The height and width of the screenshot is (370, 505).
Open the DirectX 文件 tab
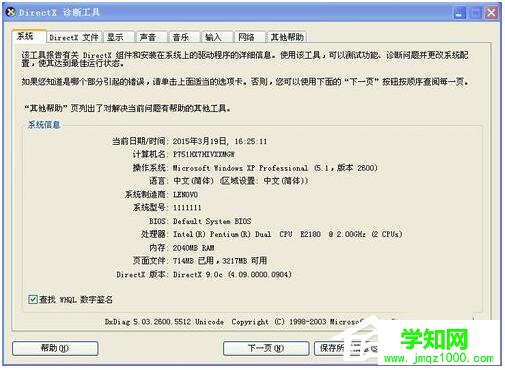74,37
